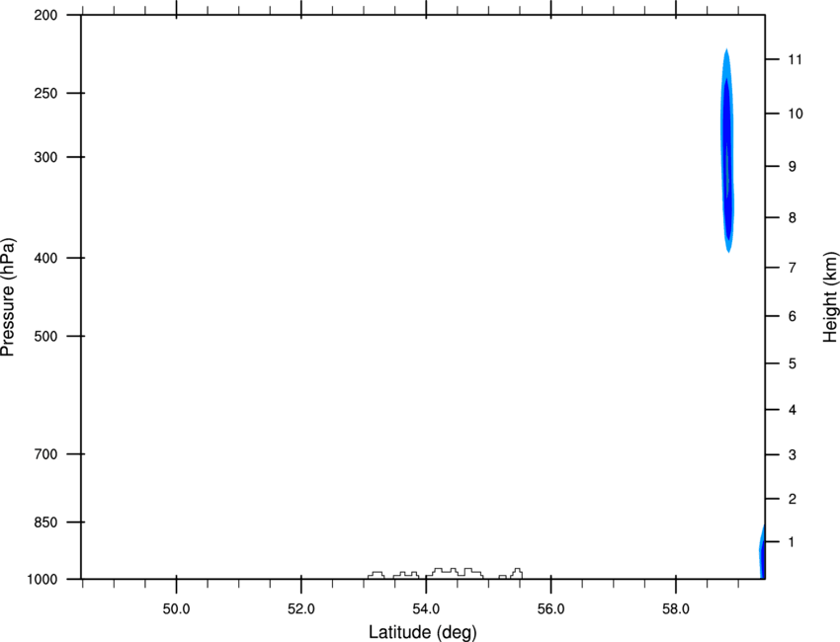The height and width of the screenshot is (642, 840).
Task: Pick the 8 km height label
Action: (793, 217)
